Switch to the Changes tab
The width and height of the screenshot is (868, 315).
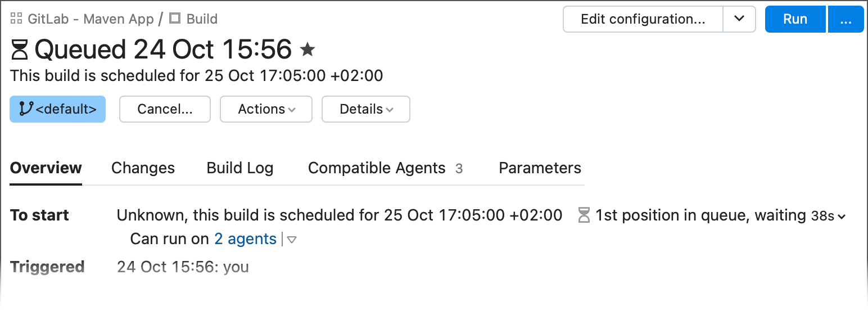[x=143, y=168]
